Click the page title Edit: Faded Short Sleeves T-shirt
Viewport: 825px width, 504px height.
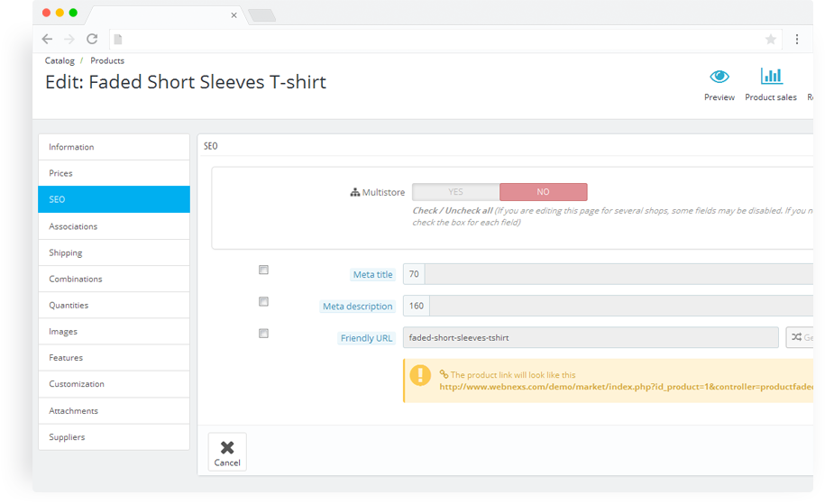click(186, 82)
